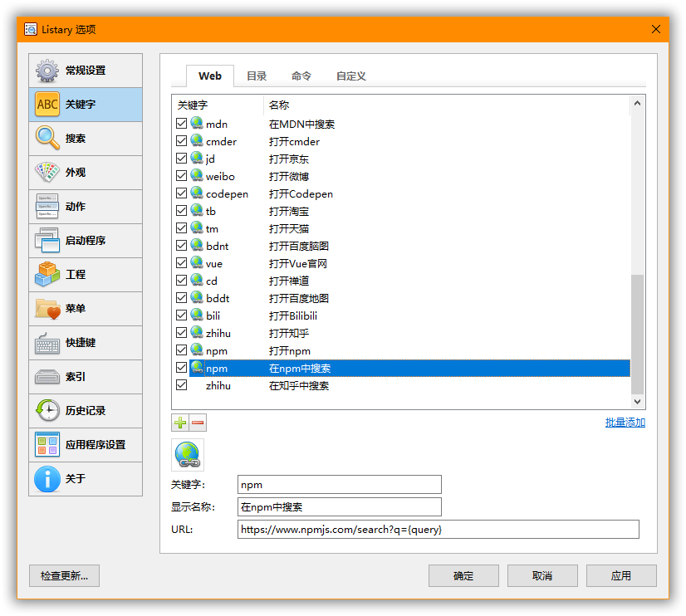Viewport: 686px width, 616px height.
Task: Select the 打开npm row
Action: pos(403,350)
